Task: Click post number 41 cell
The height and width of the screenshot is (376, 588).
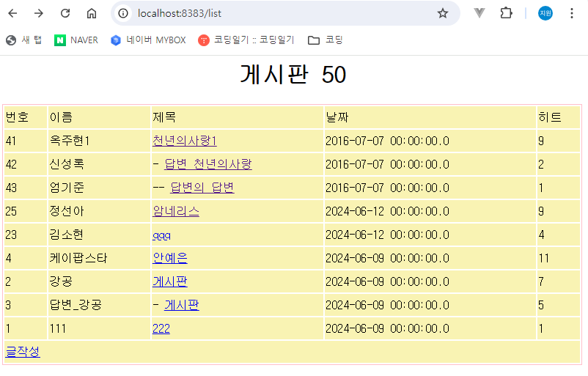Action: [x=26, y=141]
